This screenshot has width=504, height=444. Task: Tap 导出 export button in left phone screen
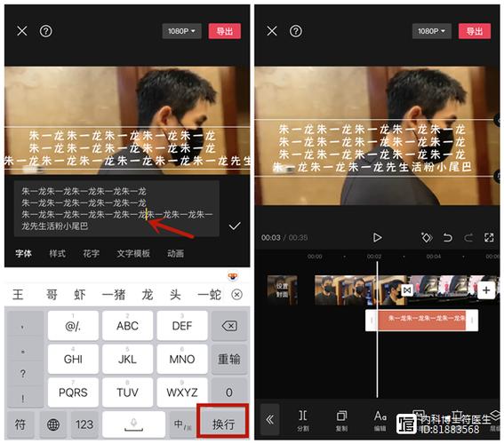pos(224,31)
